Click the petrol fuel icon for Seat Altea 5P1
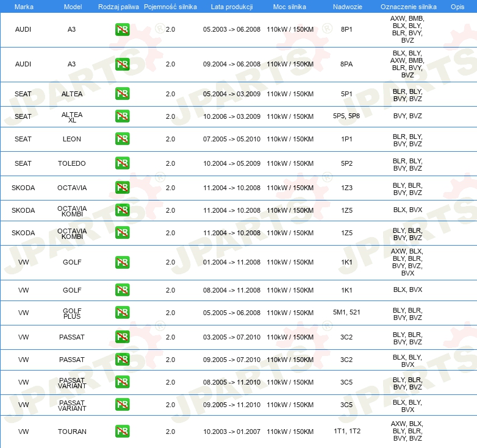Screen dimensions: 477x448 [x=122, y=94]
